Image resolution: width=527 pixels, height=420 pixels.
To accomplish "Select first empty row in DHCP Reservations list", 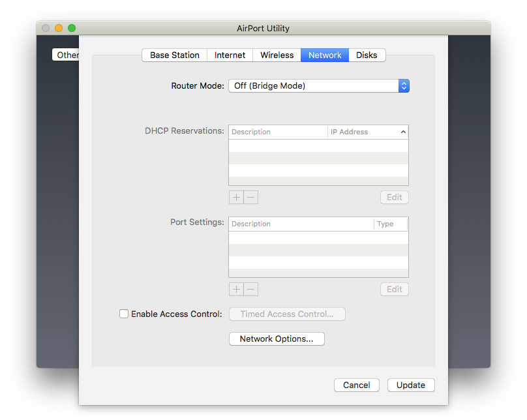I will (319, 146).
